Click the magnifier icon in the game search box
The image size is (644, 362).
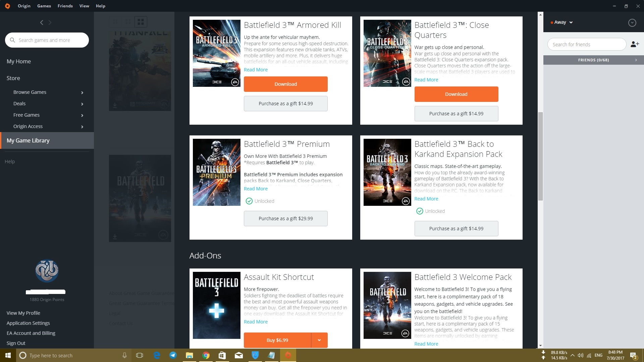click(12, 40)
